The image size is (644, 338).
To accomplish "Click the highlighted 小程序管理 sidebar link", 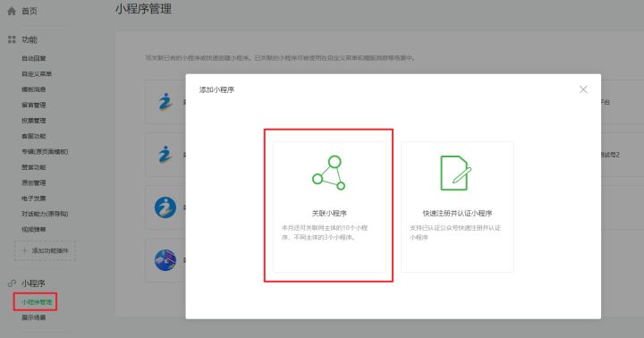I will (37, 302).
